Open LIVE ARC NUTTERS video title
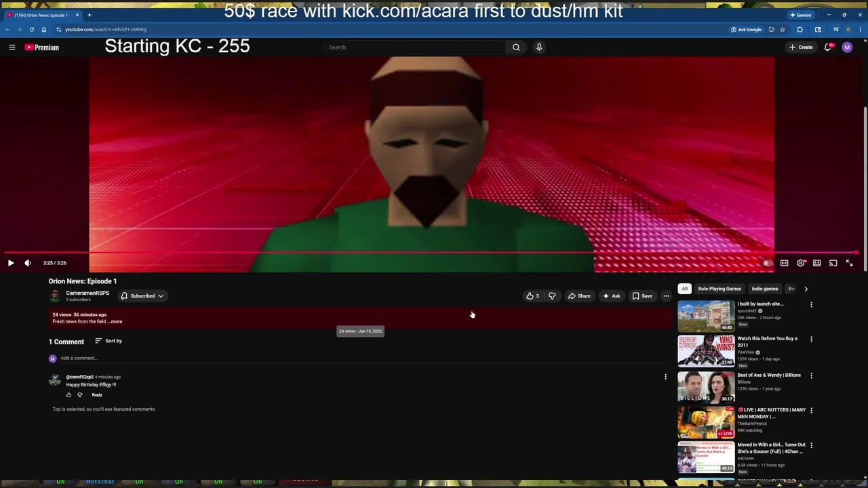868x488 pixels. pos(772,413)
